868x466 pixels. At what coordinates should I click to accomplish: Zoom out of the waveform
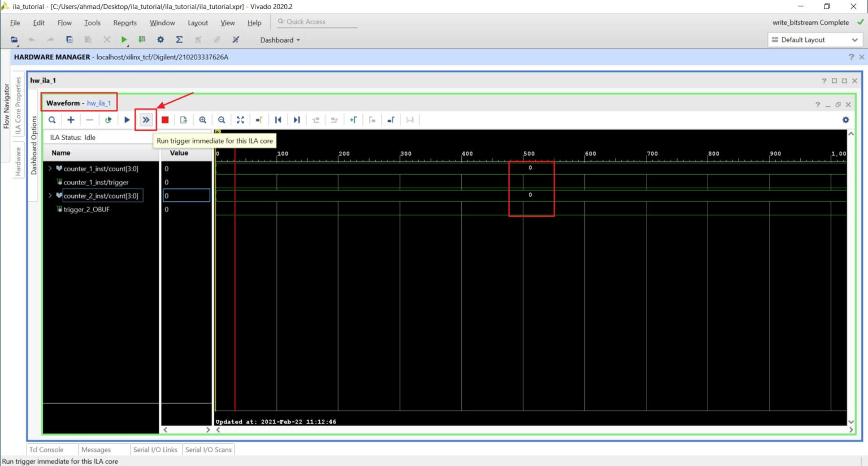222,120
